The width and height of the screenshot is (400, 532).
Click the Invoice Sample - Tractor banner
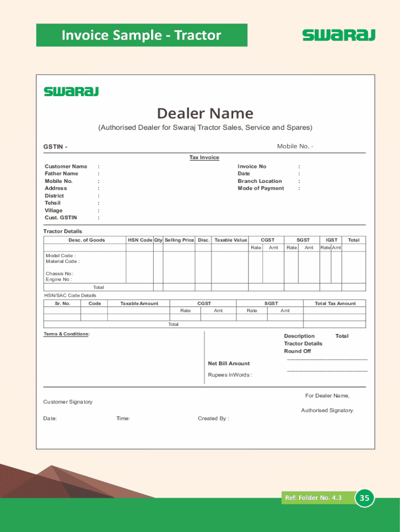tap(141, 35)
